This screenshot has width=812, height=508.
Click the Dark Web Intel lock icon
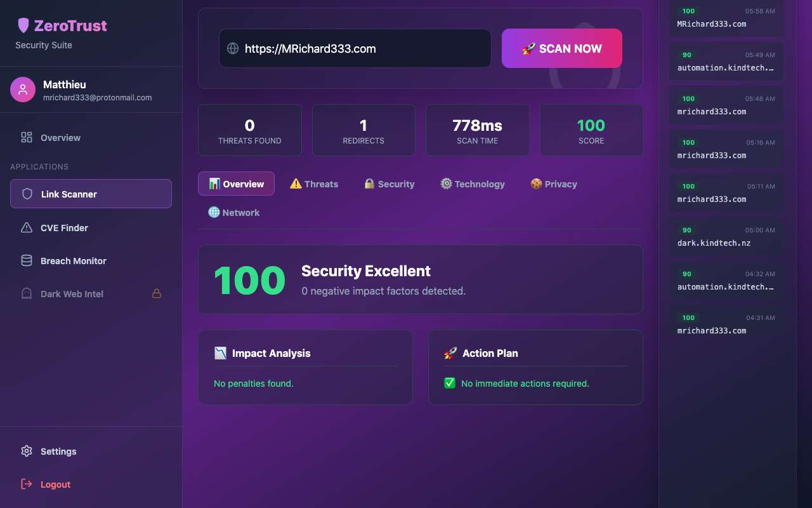(157, 294)
